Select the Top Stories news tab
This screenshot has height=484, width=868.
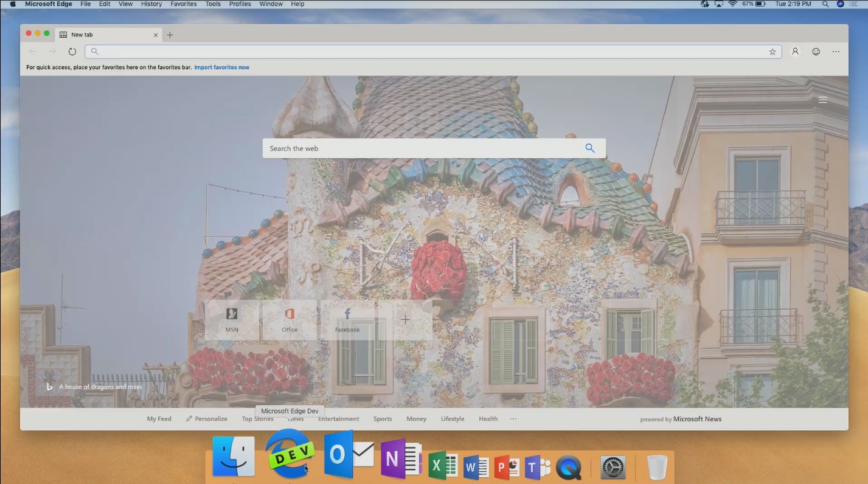pyautogui.click(x=257, y=419)
